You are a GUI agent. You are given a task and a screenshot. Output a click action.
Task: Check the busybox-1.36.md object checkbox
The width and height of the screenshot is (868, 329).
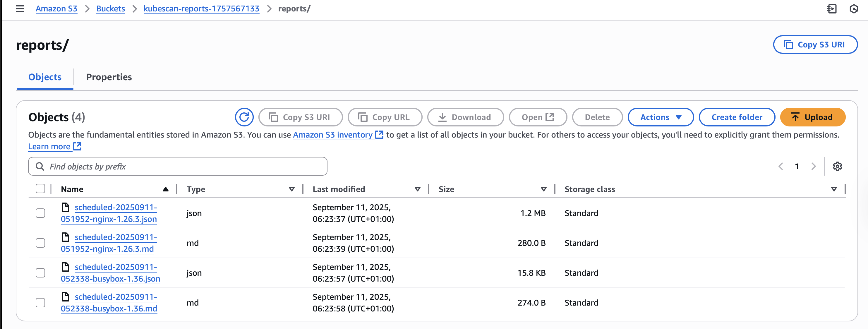40,302
